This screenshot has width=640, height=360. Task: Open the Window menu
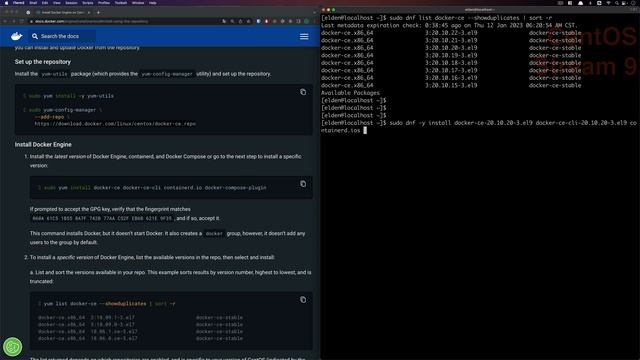(138, 3)
